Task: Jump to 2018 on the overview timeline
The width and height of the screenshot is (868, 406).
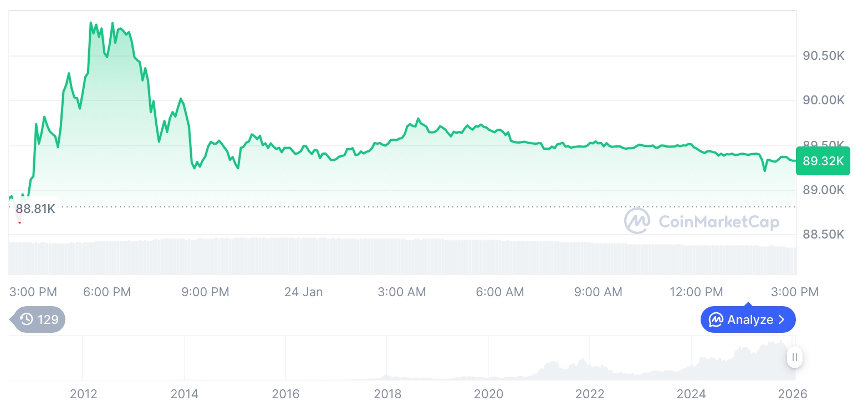Action: (387, 394)
